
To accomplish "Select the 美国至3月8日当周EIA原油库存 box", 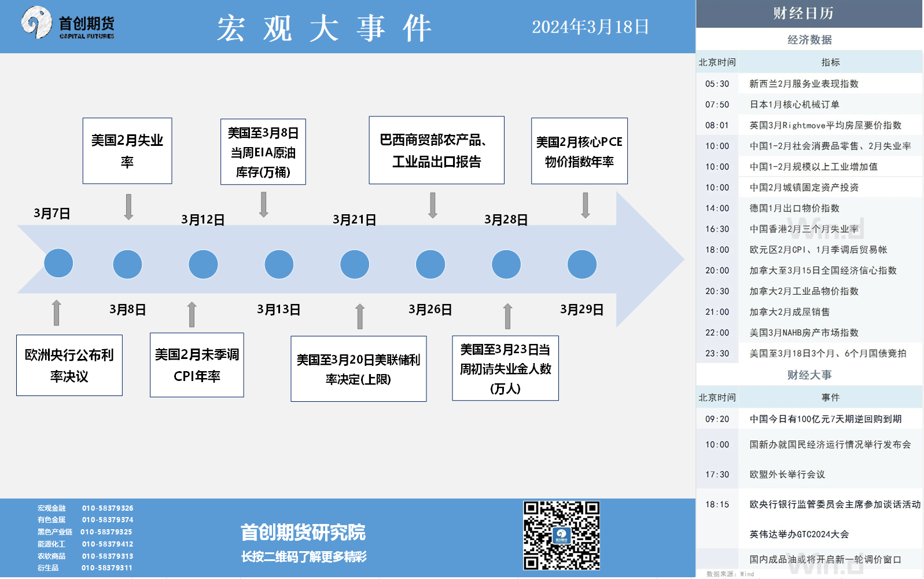I will [263, 152].
